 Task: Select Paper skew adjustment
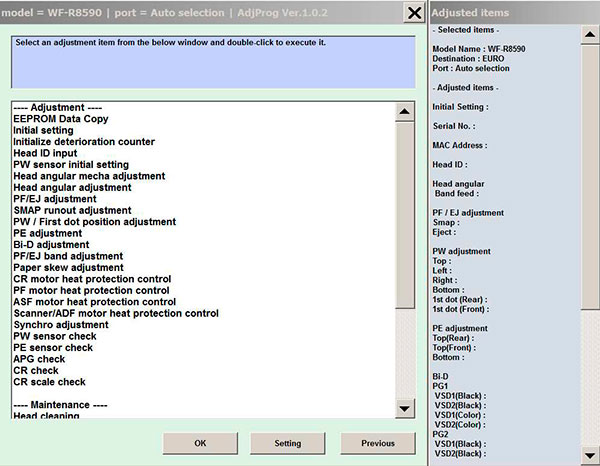click(x=68, y=267)
